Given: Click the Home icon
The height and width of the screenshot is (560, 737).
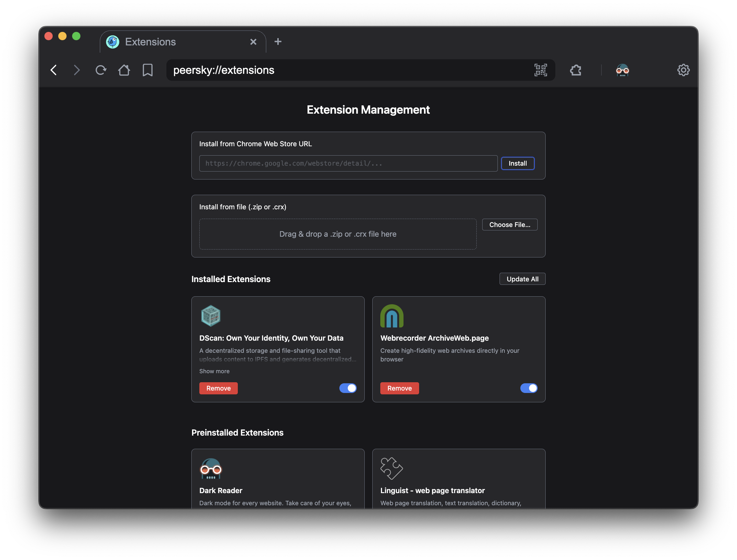Looking at the screenshot, I should (124, 70).
